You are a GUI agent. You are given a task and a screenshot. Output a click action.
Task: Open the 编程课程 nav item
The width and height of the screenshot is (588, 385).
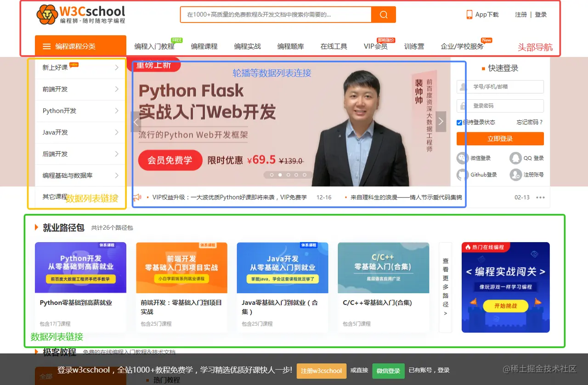pos(204,46)
